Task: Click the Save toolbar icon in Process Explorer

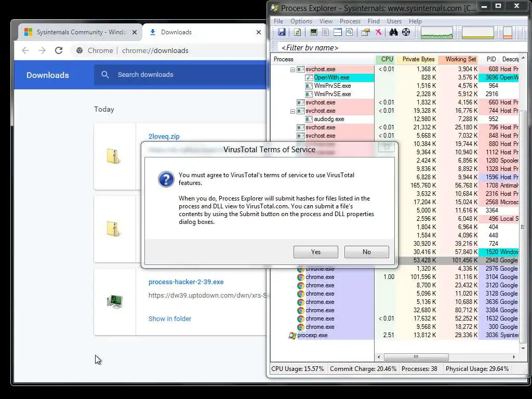Action: (x=282, y=32)
